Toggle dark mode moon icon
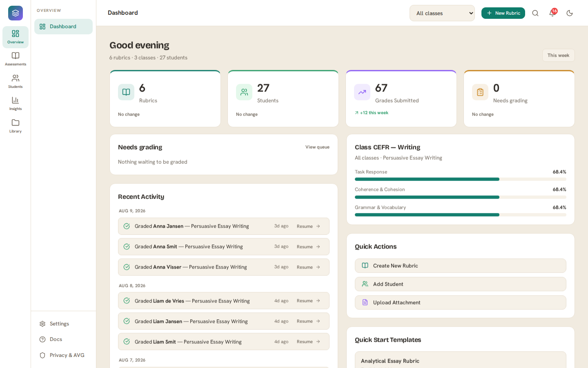Image resolution: width=588 pixels, height=368 pixels. 570,13
